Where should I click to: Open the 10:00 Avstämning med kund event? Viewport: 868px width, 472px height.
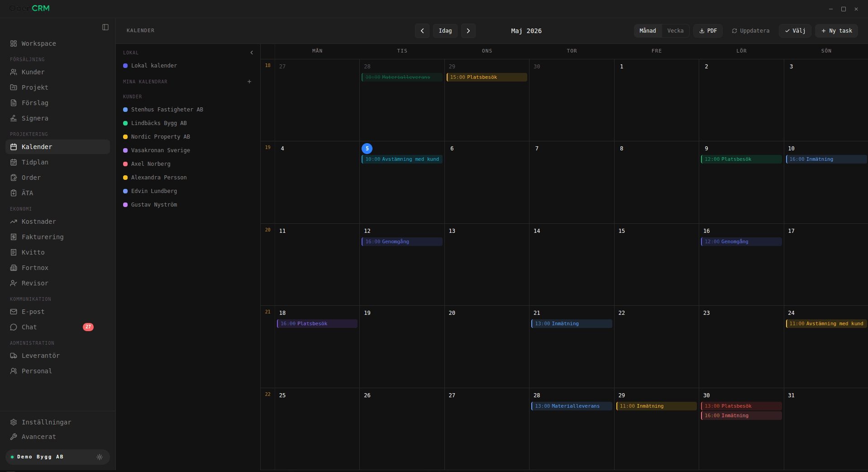[x=402, y=159]
